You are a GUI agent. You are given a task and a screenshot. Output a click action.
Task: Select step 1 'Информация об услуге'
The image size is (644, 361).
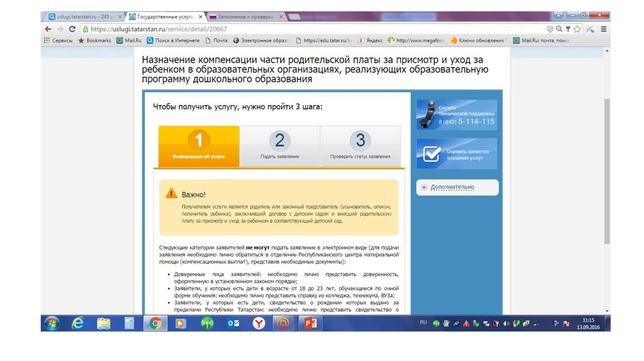coord(199,147)
